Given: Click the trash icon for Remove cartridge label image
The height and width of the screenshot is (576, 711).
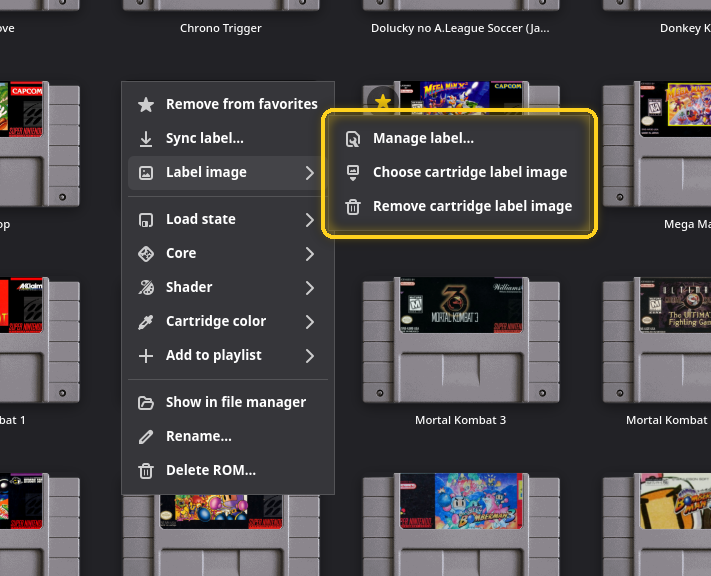Looking at the screenshot, I should [x=353, y=207].
